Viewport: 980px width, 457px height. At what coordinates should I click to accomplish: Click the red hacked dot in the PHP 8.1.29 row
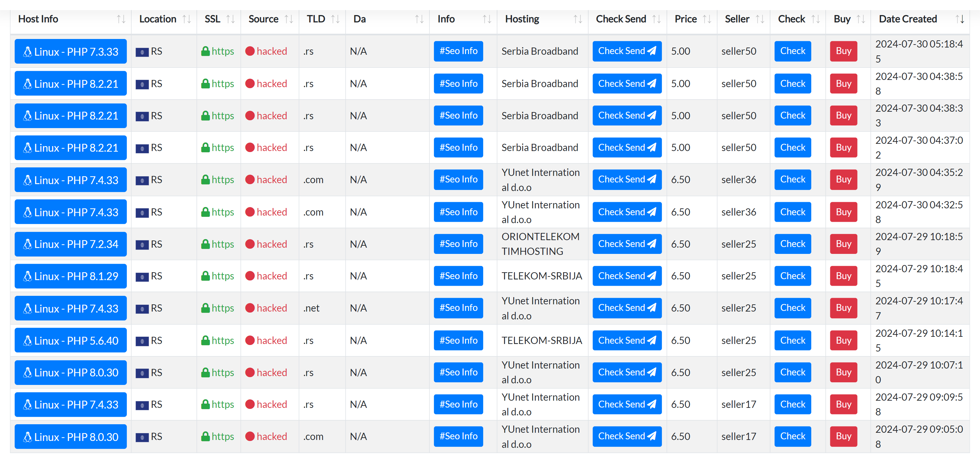[x=250, y=276]
